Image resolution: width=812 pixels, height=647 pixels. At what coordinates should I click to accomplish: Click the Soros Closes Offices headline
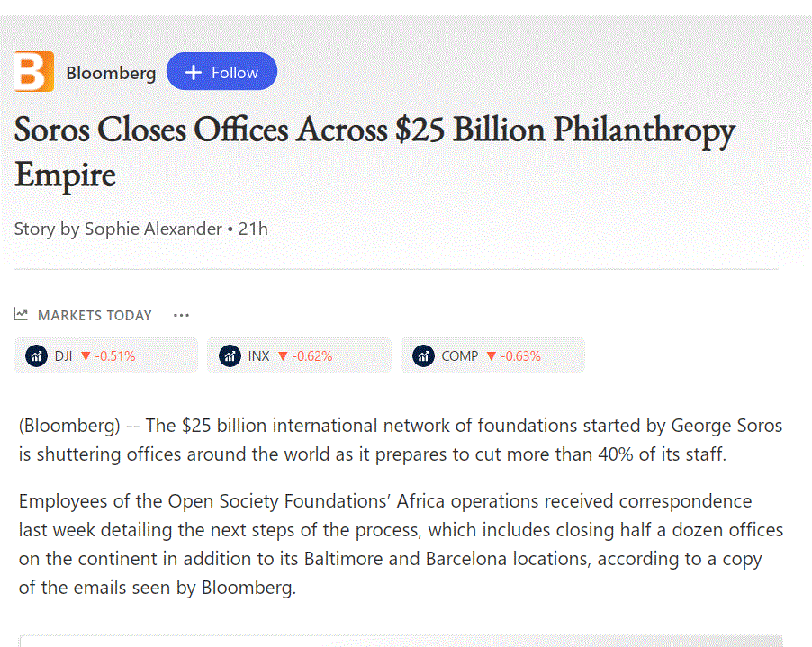(x=374, y=152)
